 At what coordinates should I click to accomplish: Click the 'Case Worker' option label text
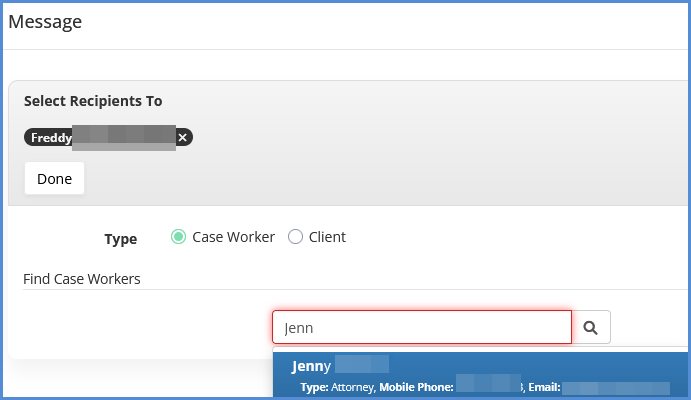point(233,237)
